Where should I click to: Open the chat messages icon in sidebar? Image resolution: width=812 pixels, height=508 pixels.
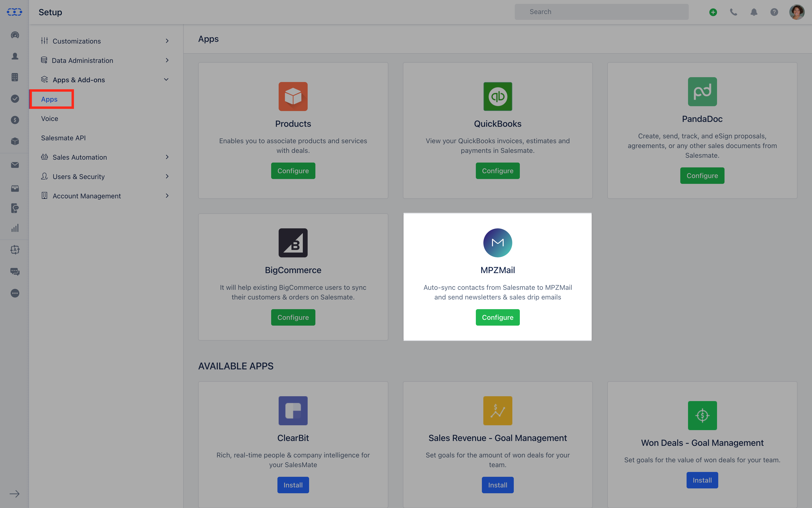click(15, 271)
